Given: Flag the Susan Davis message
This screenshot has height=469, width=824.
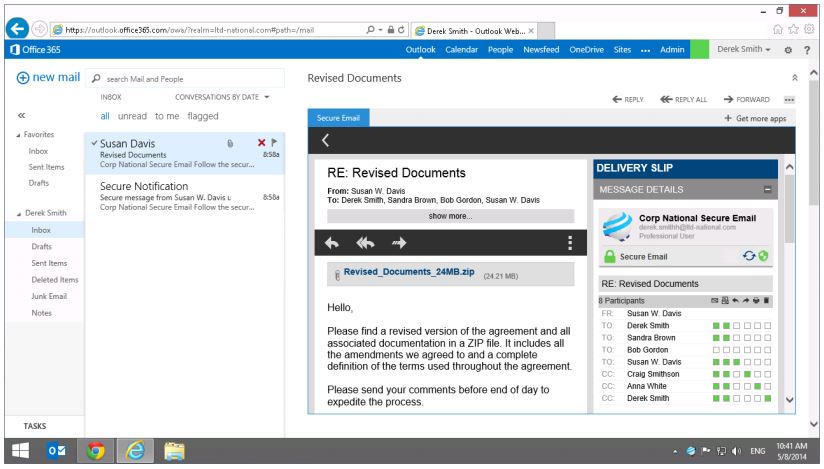Looking at the screenshot, I should point(274,142).
